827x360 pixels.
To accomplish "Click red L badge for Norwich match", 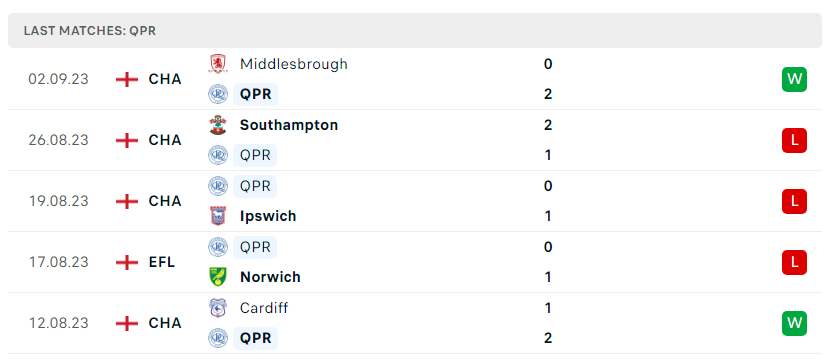I will (794, 262).
